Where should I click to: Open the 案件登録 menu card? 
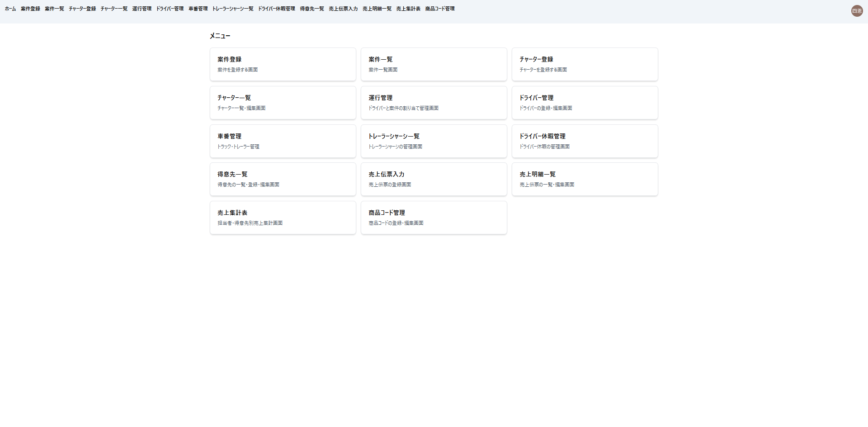point(283,64)
